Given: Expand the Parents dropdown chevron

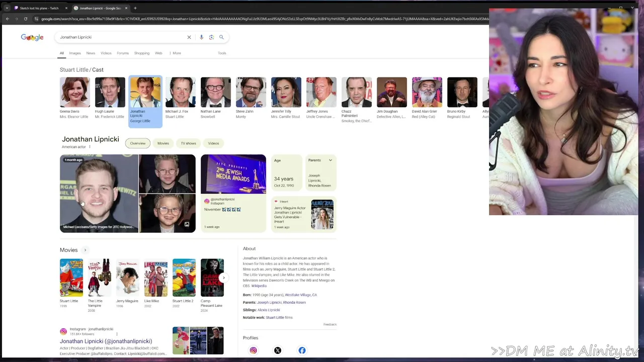Looking at the screenshot, I should tap(331, 160).
